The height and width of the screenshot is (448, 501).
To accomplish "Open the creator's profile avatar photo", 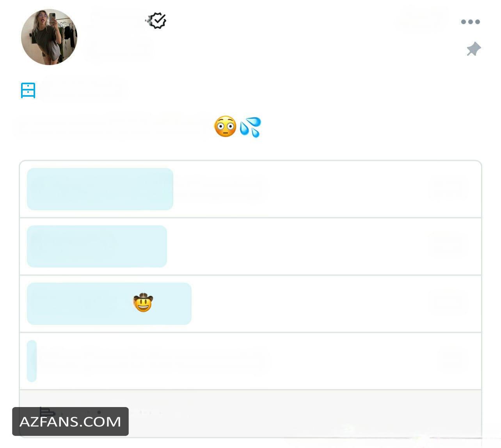I will [49, 37].
